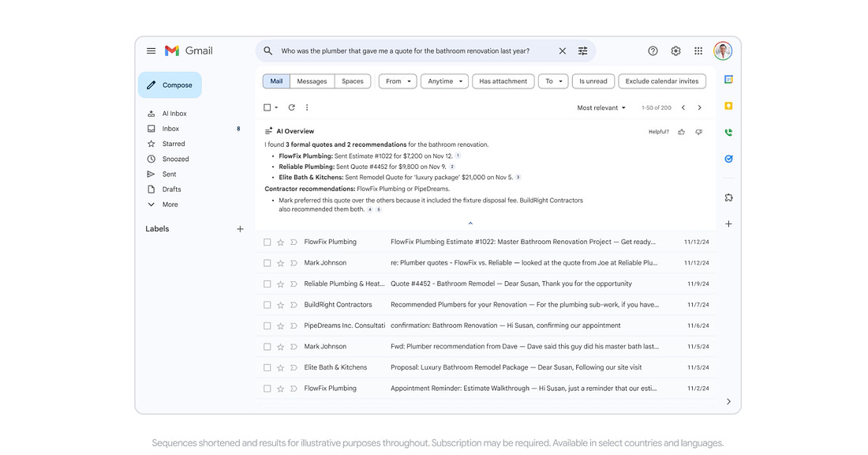Open Google apps grid
This screenshot has width=868, height=455.
pos(698,51)
